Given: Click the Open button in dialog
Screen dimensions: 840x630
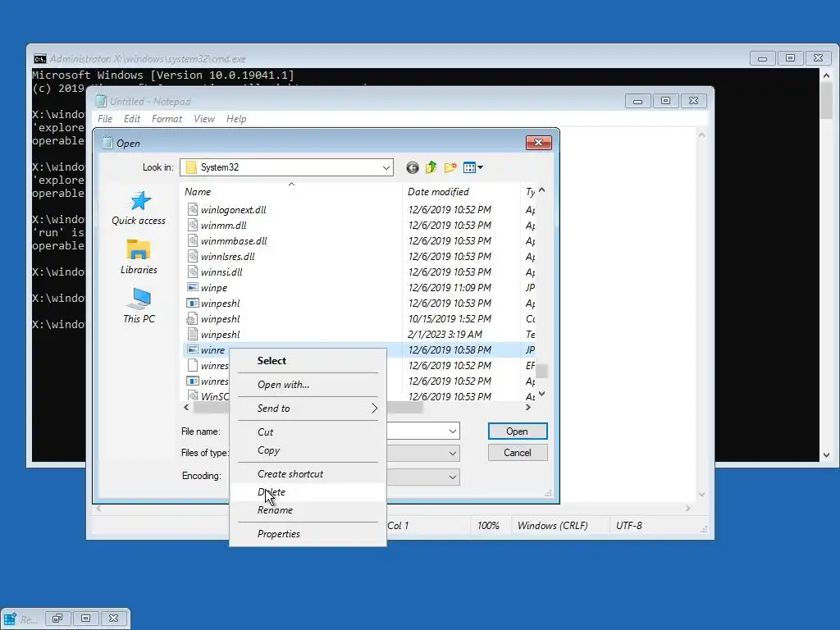Looking at the screenshot, I should click(x=518, y=431).
